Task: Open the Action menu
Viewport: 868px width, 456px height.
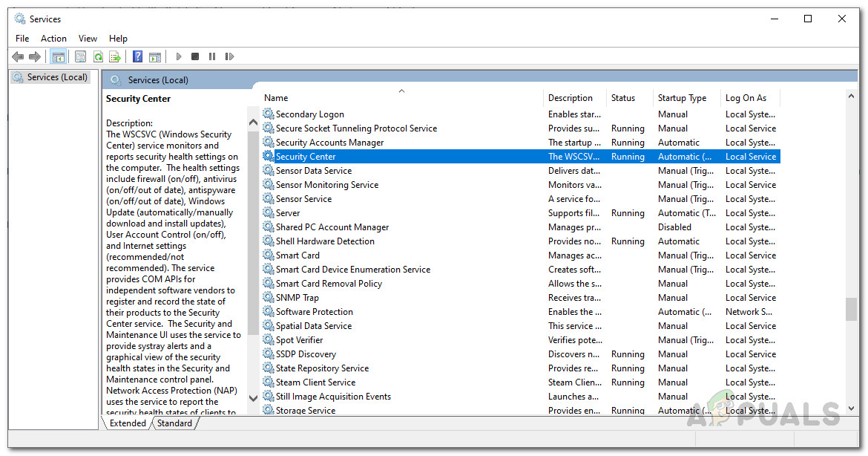Action: tap(53, 38)
